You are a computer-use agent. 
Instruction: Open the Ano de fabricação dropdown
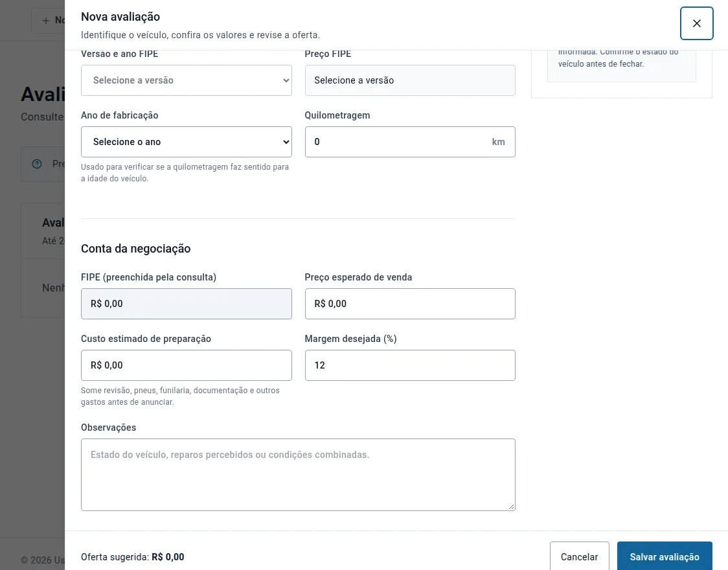tap(186, 142)
